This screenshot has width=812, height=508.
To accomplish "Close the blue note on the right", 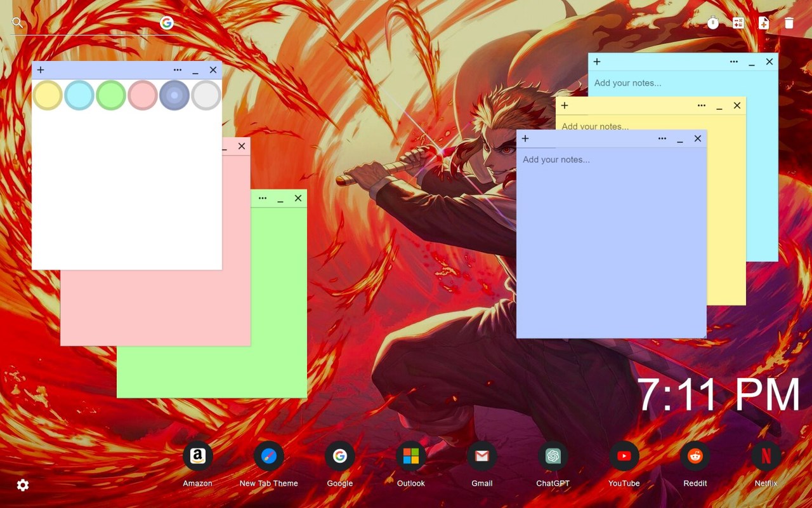I will (x=698, y=138).
